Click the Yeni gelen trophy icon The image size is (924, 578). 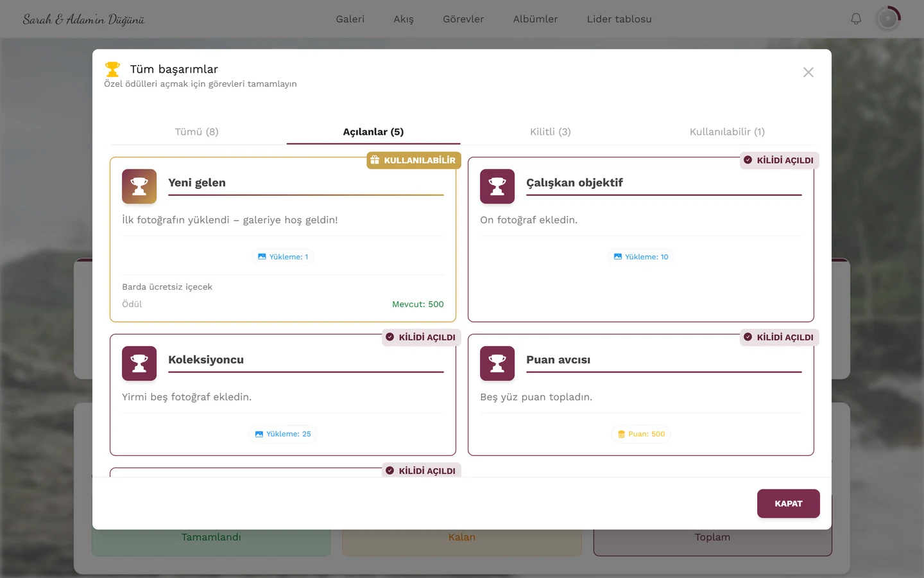coord(139,186)
